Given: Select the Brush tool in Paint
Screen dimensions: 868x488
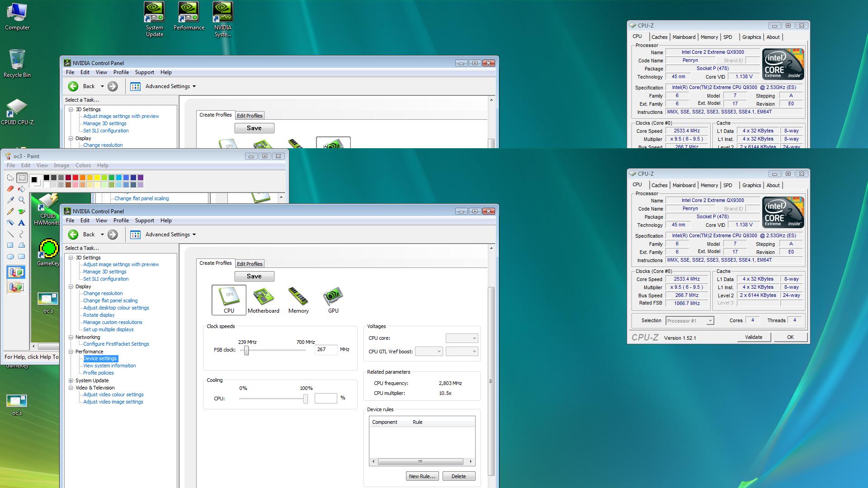Looking at the screenshot, I should 22,211.
